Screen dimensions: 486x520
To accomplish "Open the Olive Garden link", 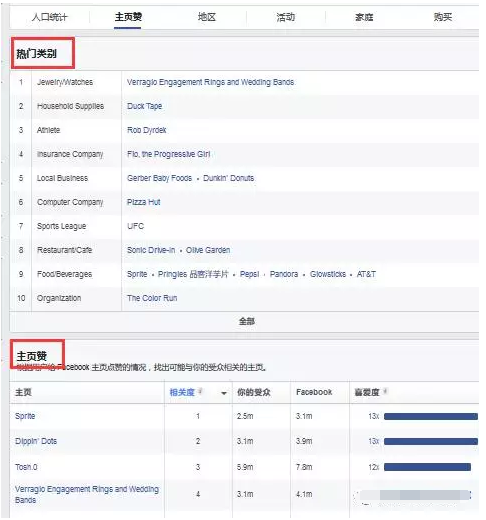I will point(208,250).
